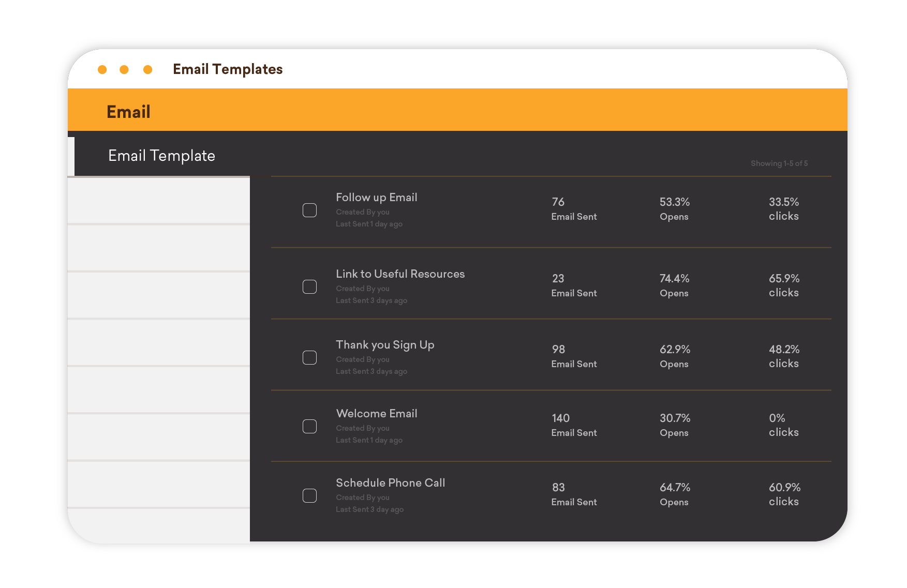
Task: Click the 140 Email Sent stat
Action: tap(573, 425)
